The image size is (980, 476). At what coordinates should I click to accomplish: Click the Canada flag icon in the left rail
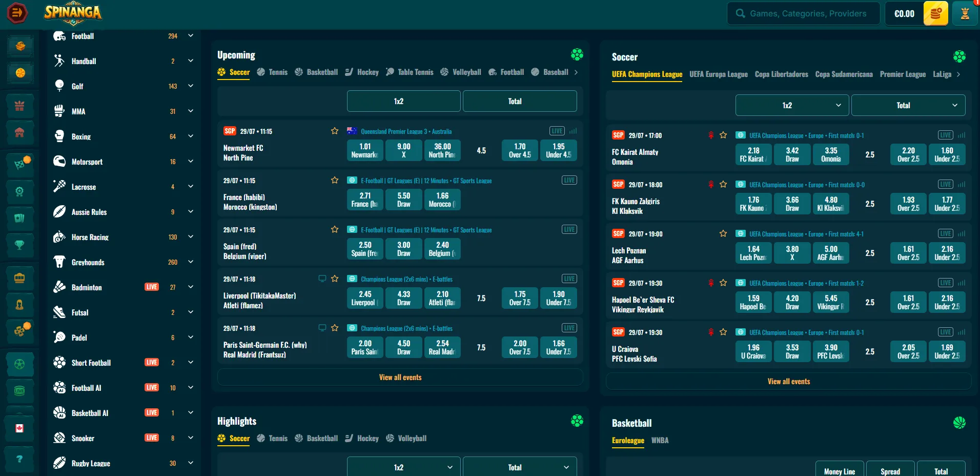click(19, 428)
